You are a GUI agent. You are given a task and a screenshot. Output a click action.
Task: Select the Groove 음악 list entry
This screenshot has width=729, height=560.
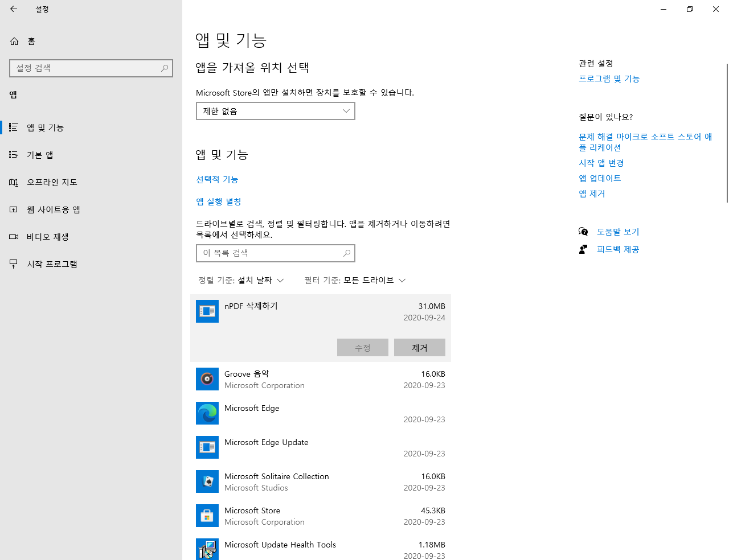[321, 379]
